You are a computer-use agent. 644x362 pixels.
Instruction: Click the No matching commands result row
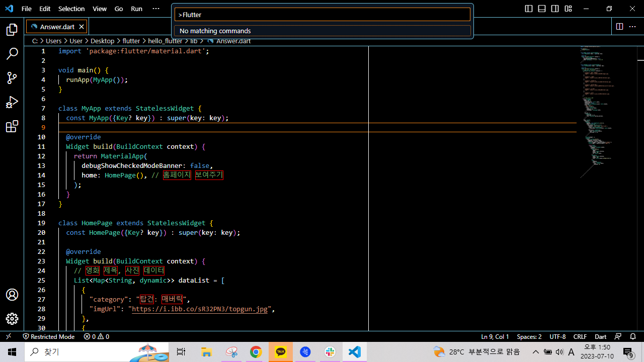click(322, 31)
